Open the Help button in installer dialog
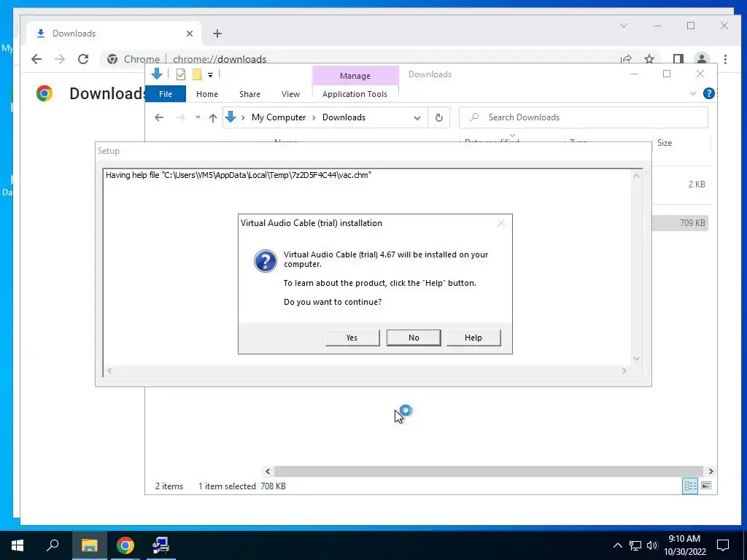The width and height of the screenshot is (747, 560). click(473, 338)
